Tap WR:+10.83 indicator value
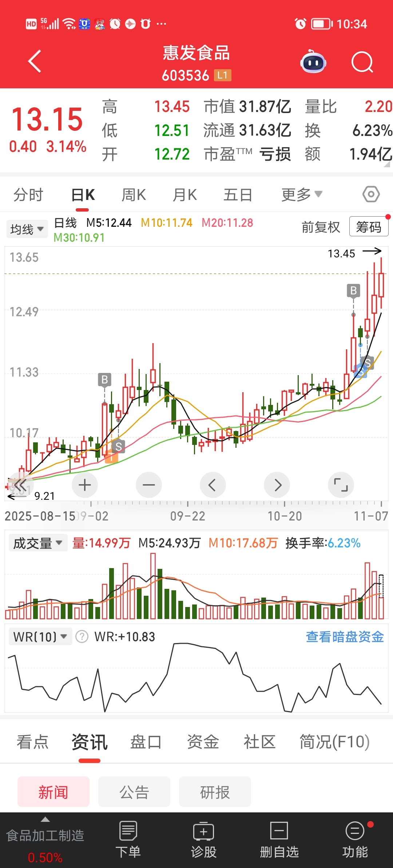 click(125, 637)
